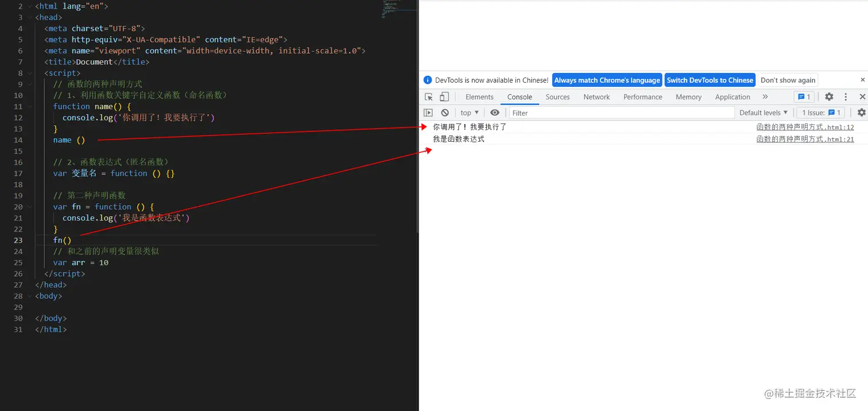Screen dimensions: 868x411
Task: Open the source link ending html:12
Action: [805, 127]
